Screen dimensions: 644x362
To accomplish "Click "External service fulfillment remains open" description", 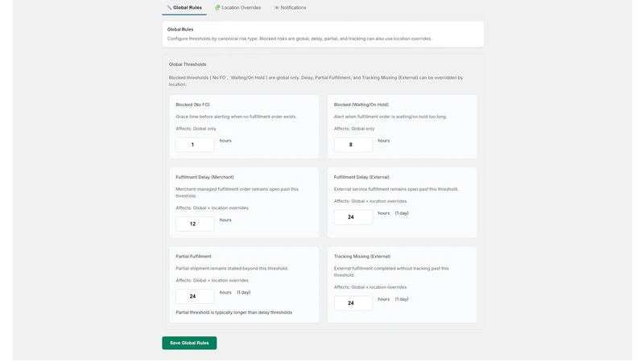I will (396, 189).
